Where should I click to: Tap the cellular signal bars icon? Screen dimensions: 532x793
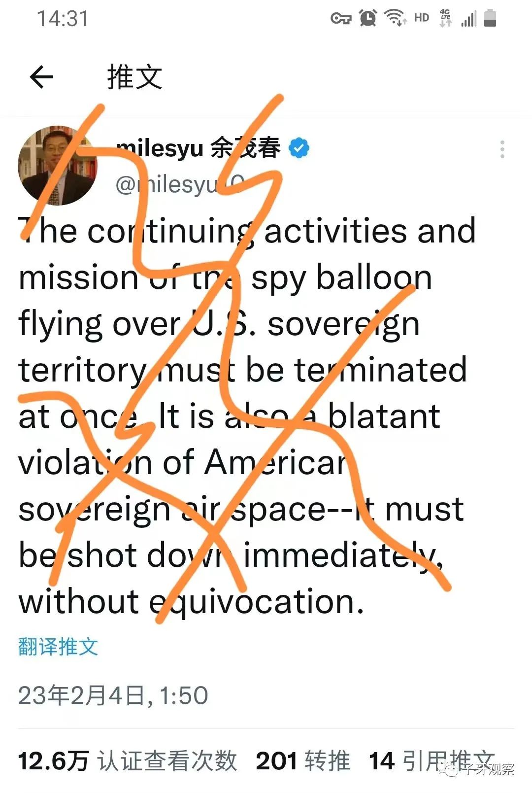coord(467,19)
